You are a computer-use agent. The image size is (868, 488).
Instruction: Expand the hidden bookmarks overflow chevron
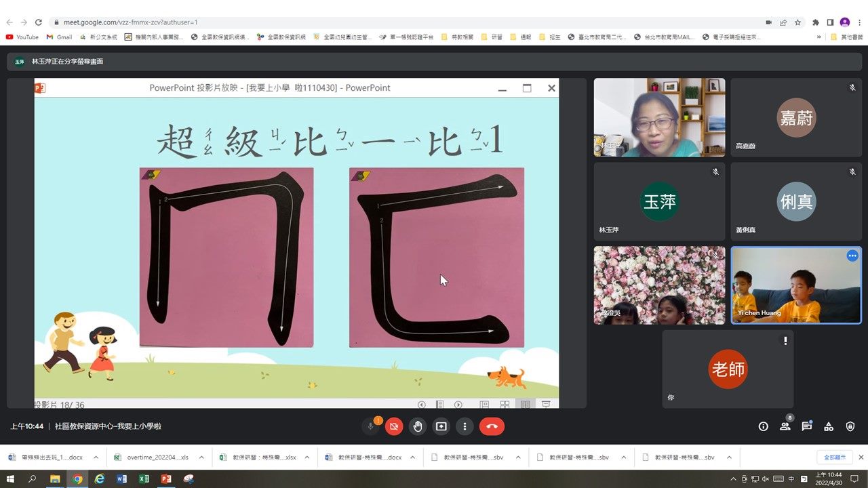(819, 37)
